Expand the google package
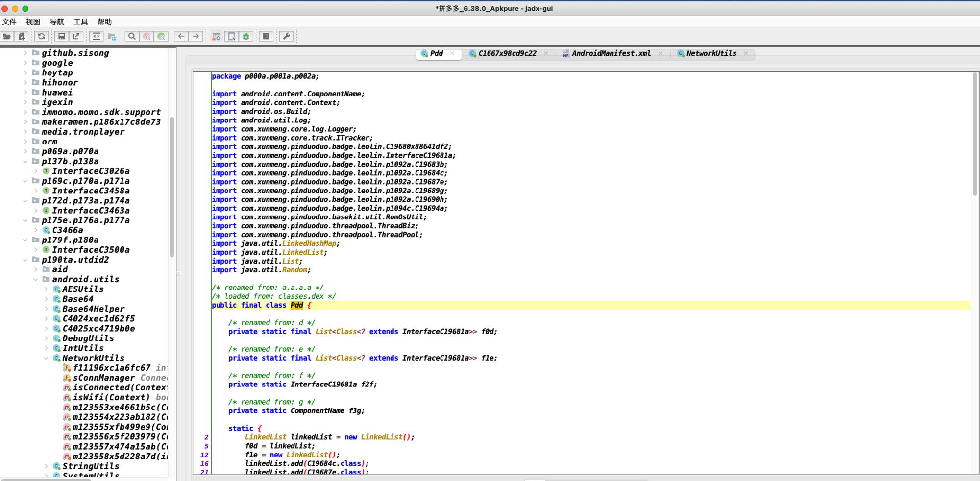The height and width of the screenshot is (481, 980). point(25,63)
